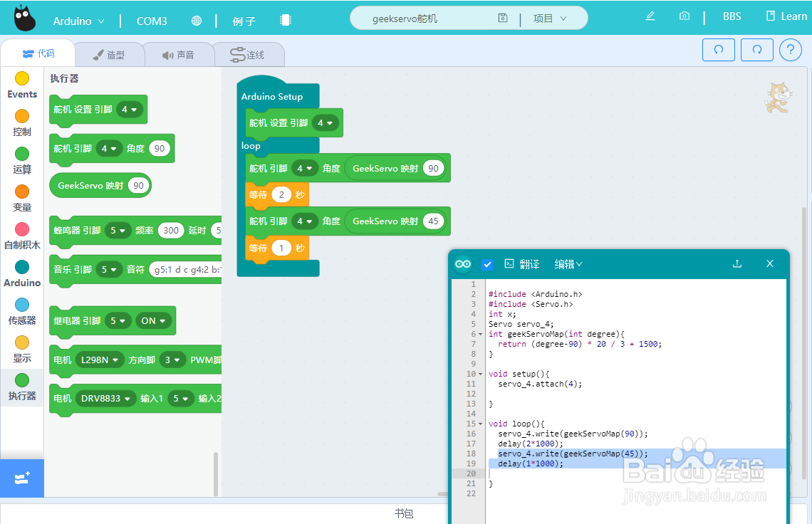The height and width of the screenshot is (524, 812).
Task: Open the ON dropdown in 继电器 block
Action: [x=153, y=321]
